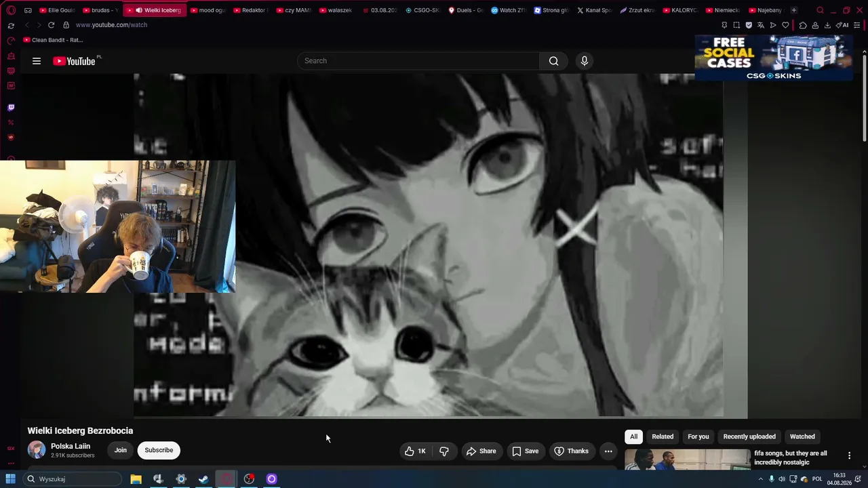Open the fifa songs video thumbnail
868x488 pixels.
tap(688, 460)
